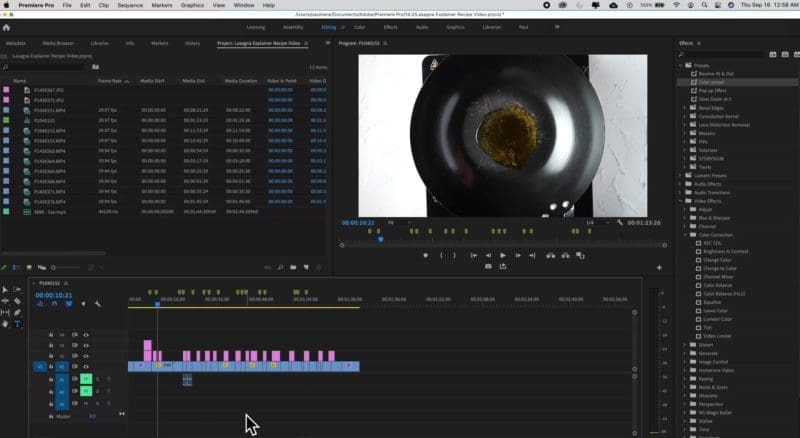Expand the Audio Transitions folder
Image resolution: width=800 pixels, height=438 pixels.
click(x=681, y=192)
